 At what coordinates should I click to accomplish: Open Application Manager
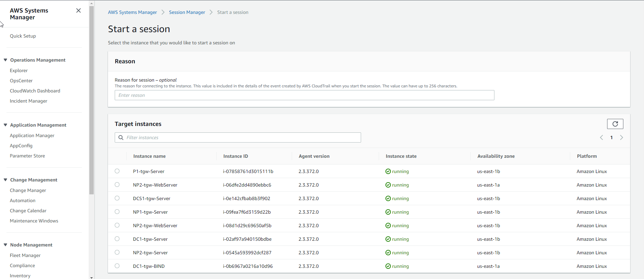click(x=32, y=135)
